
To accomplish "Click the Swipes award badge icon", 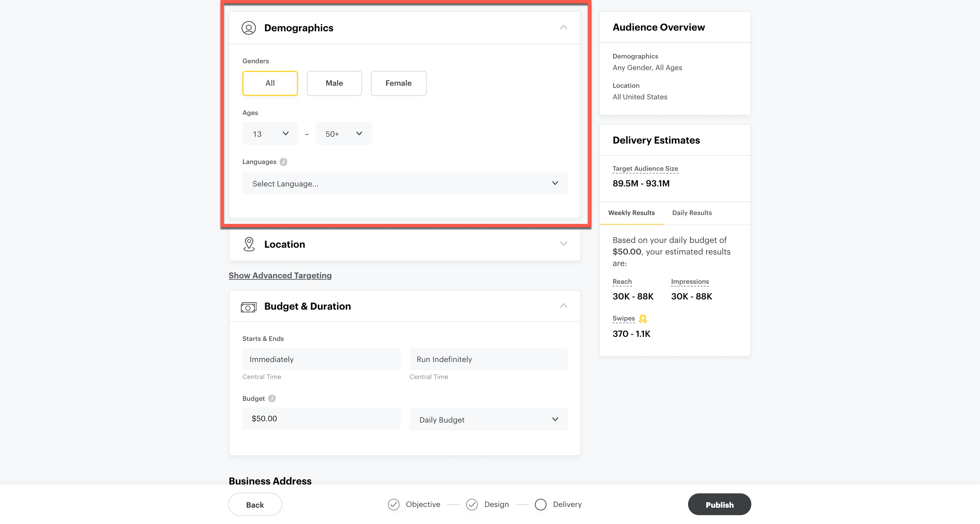I will pyautogui.click(x=642, y=318).
